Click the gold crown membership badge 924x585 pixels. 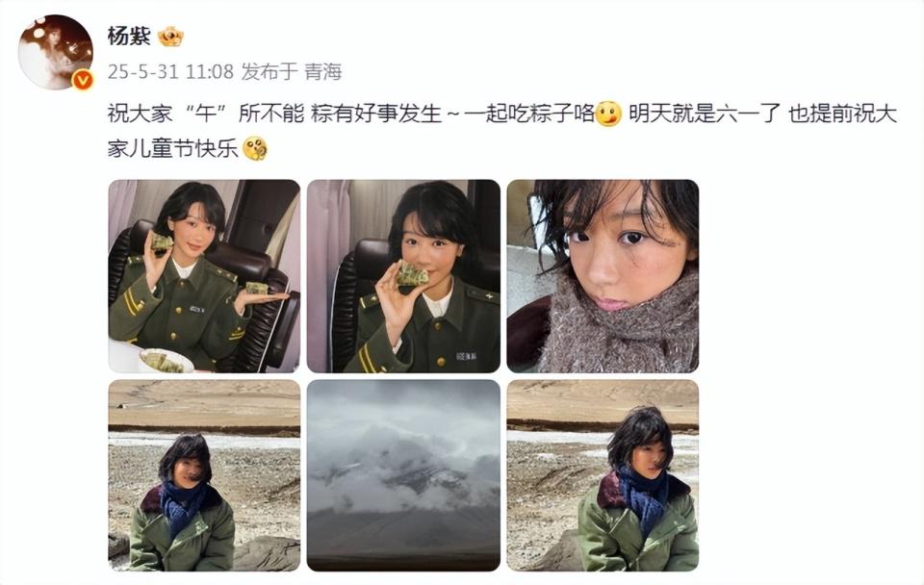[x=171, y=37]
